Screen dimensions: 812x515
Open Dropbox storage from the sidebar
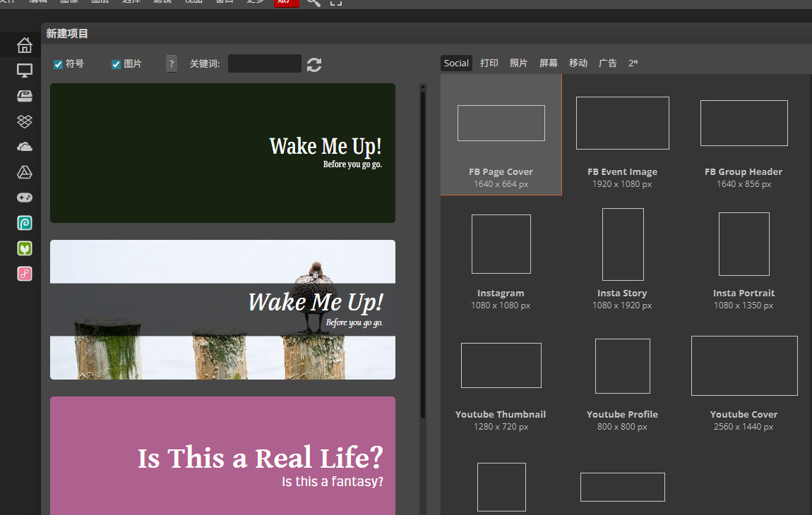(25, 121)
